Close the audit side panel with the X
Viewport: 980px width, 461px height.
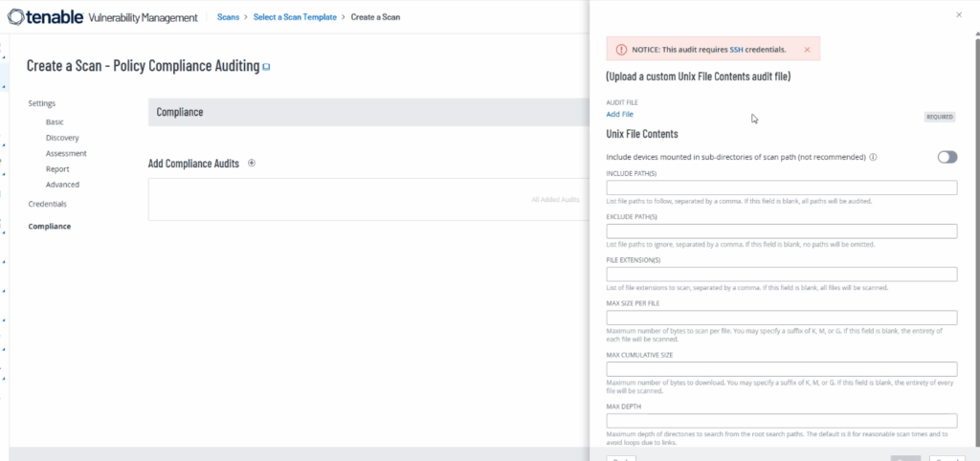(959, 15)
